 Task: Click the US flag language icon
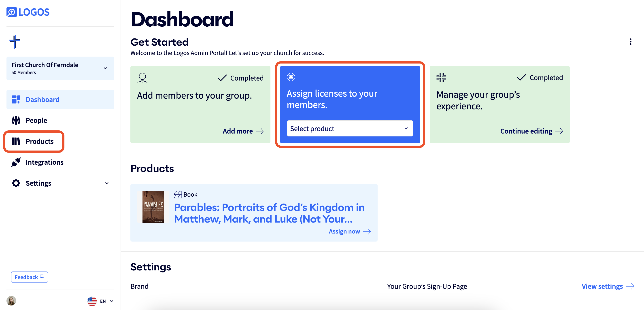[x=92, y=301]
